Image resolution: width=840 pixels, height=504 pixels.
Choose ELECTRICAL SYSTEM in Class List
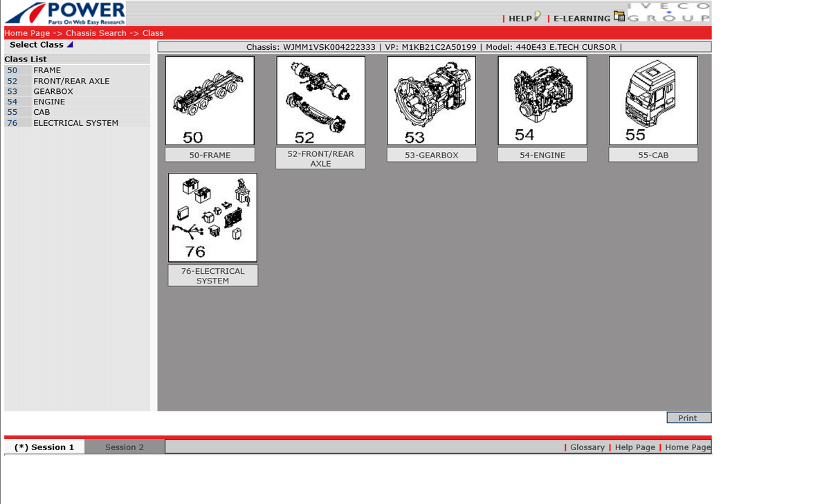(75, 123)
